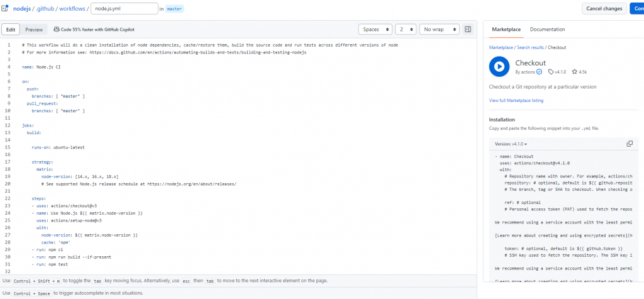Viewport: 644px width, 299px height.
Task: Click the repository icon beside nodejs breadcrumb
Action: pos(5,8)
